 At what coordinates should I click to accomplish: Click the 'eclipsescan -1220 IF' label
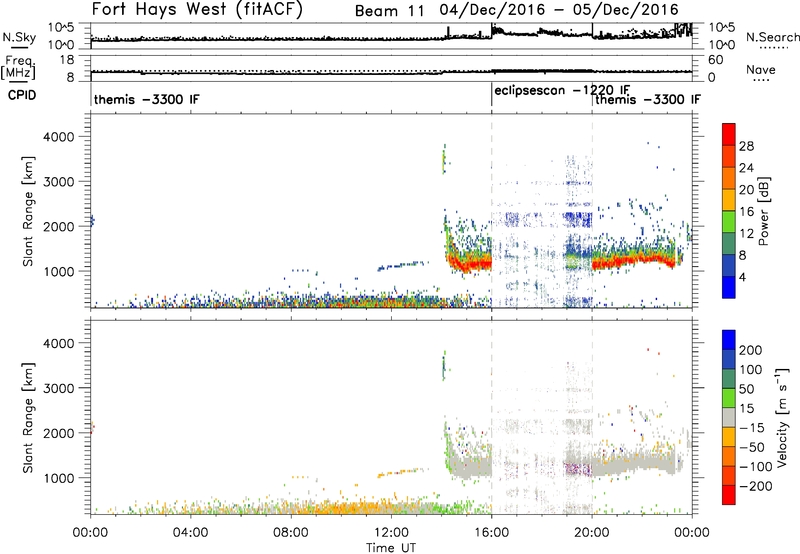(x=562, y=91)
